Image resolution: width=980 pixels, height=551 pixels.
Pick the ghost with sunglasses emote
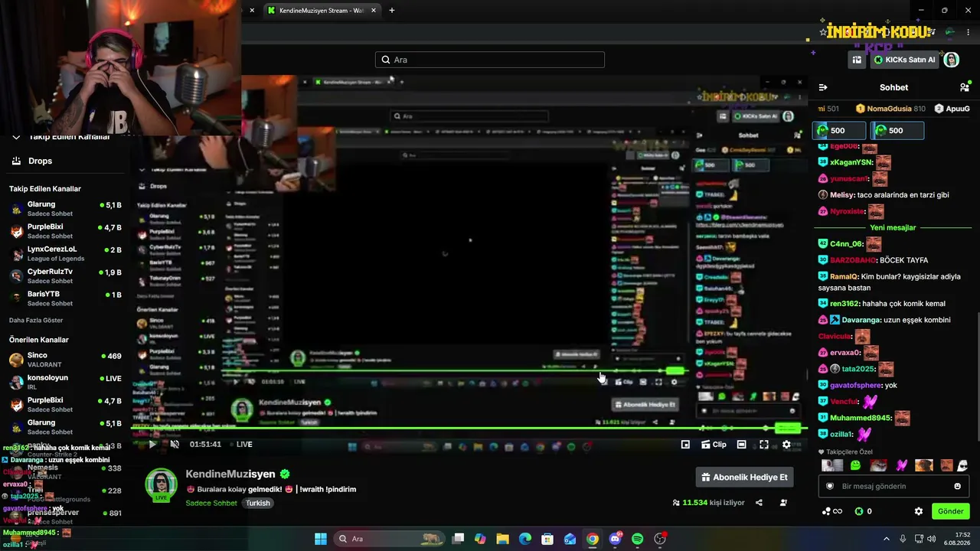click(963, 465)
